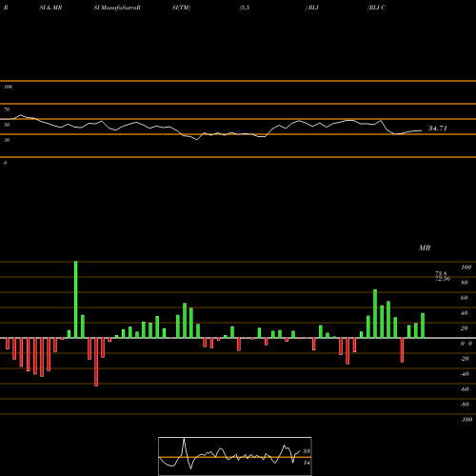Click the last green bar on histogram
Viewport: 476px width, 476px height.
click(423, 326)
